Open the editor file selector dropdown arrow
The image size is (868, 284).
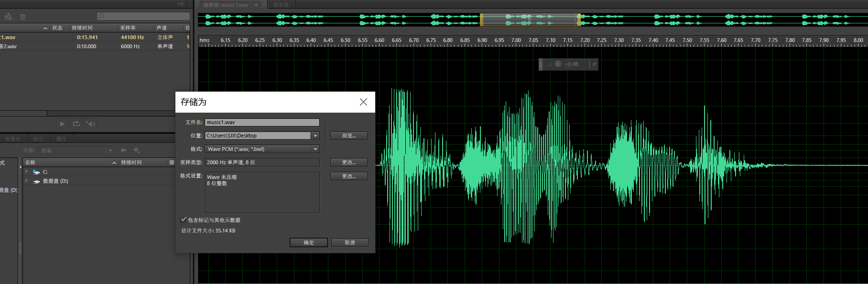coord(256,5)
